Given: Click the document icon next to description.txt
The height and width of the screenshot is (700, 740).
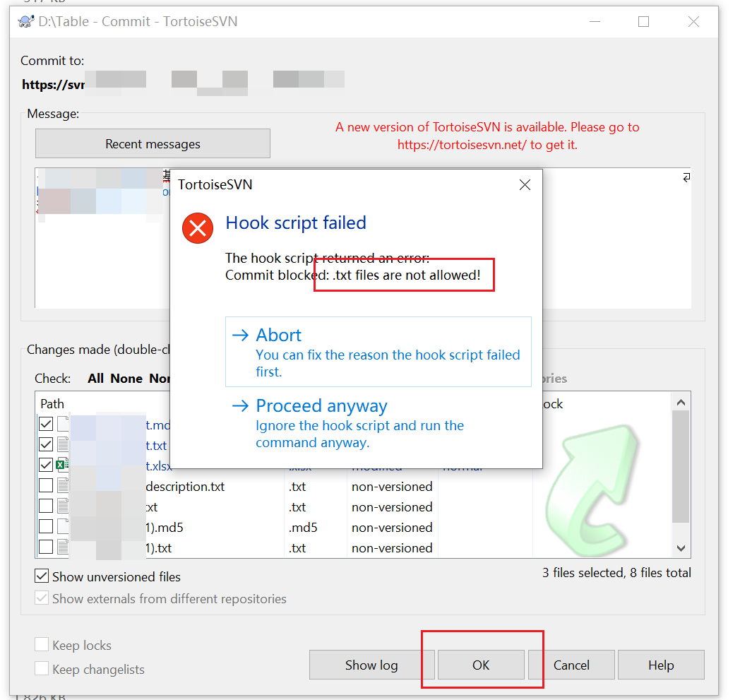Looking at the screenshot, I should click(x=62, y=485).
